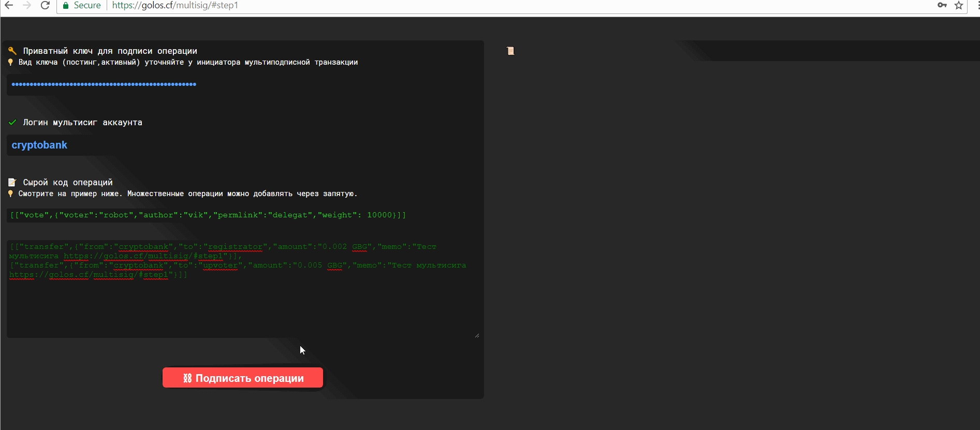The image size is (980, 430).
Task: Click the 'Приватный ключ для подписи операции' label
Action: [110, 51]
